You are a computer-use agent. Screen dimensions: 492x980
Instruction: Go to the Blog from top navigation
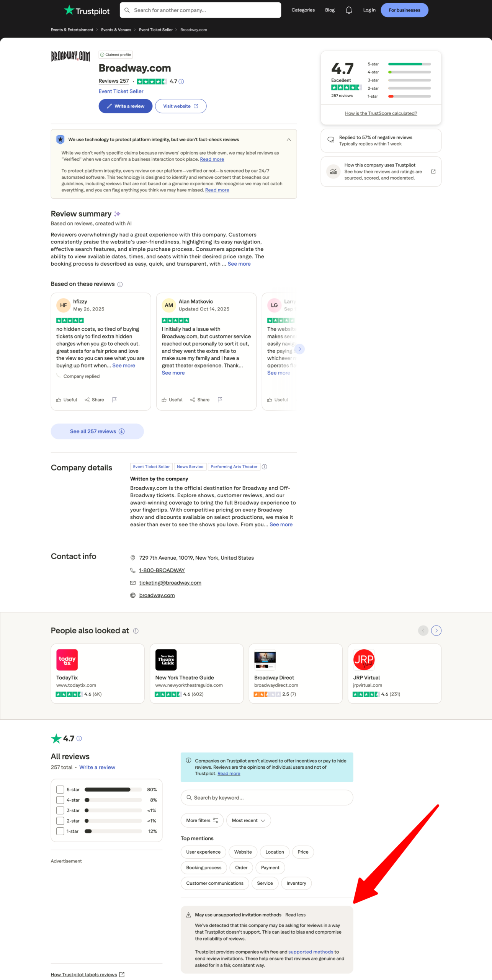point(330,10)
